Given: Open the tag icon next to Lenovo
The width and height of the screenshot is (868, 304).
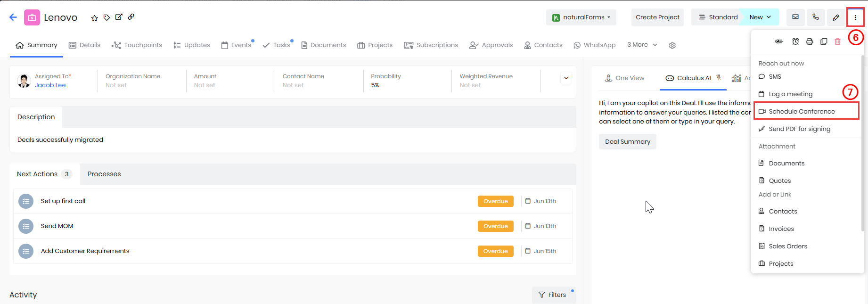Looking at the screenshot, I should [x=106, y=17].
